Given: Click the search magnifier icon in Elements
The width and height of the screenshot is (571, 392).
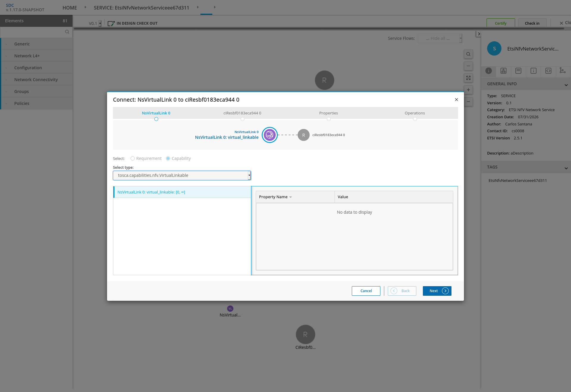Looking at the screenshot, I should [67, 32].
